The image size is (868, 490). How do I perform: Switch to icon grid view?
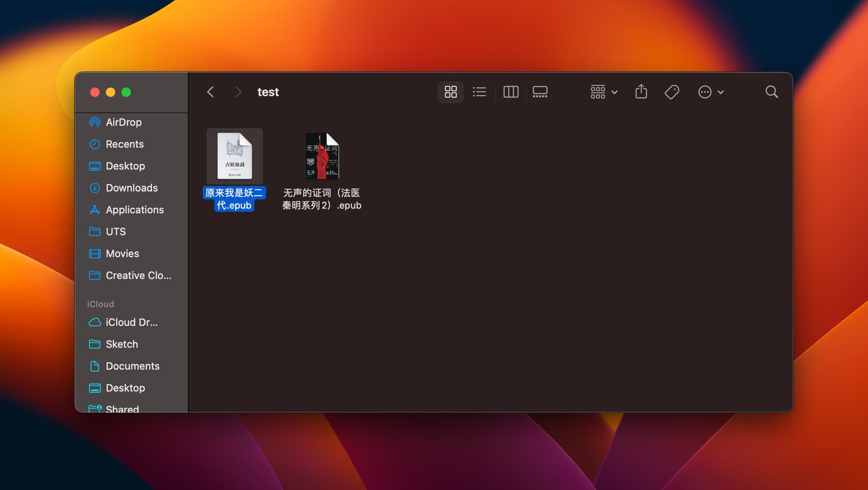pos(450,92)
